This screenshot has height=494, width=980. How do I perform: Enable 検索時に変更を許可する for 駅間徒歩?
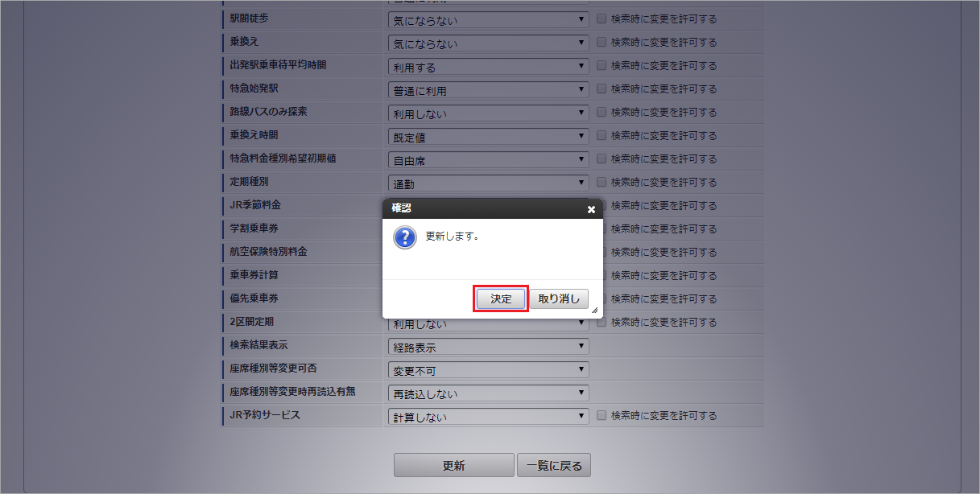coord(602,19)
